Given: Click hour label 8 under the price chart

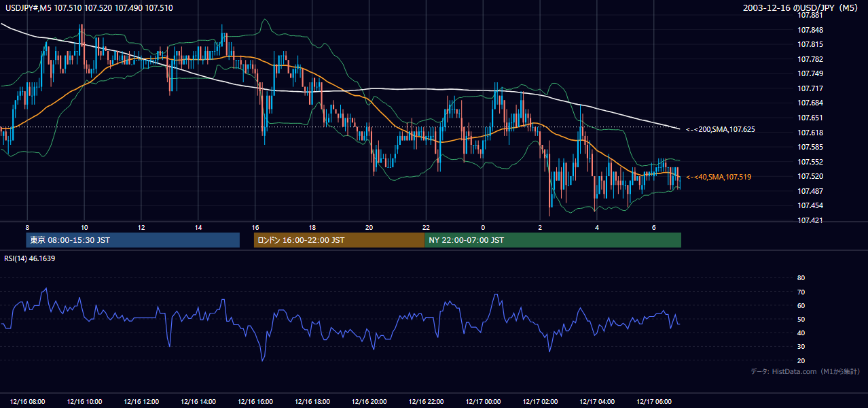Looking at the screenshot, I should 27,227.
